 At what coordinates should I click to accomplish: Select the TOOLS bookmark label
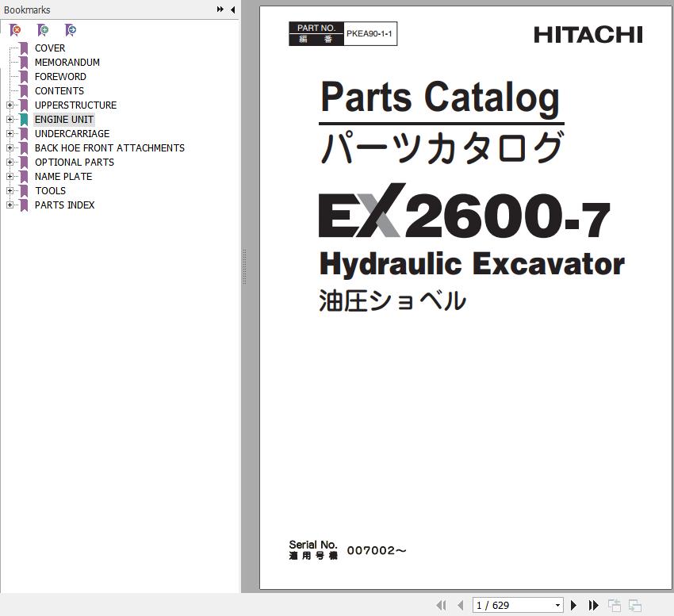tap(50, 191)
